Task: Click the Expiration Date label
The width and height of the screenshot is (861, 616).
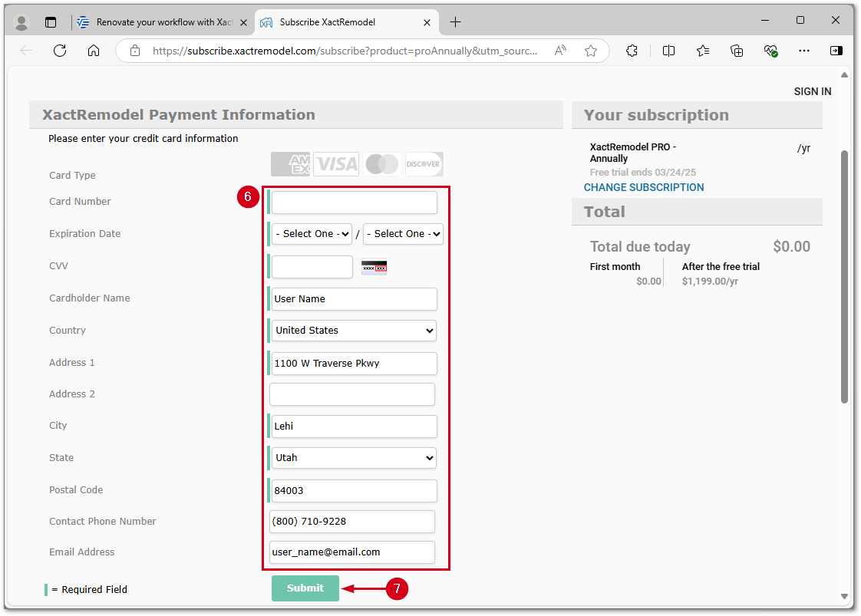Action: point(84,234)
